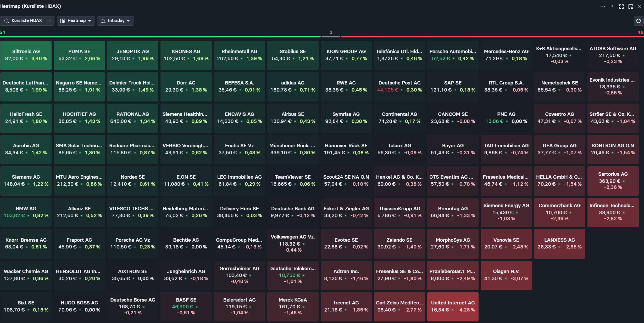Click the red losers bar marked 48
The image size is (644, 323).
492,37
